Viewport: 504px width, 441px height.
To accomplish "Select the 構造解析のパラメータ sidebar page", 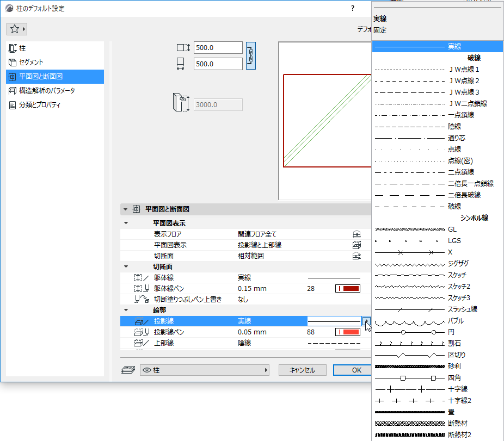I will pos(55,91).
